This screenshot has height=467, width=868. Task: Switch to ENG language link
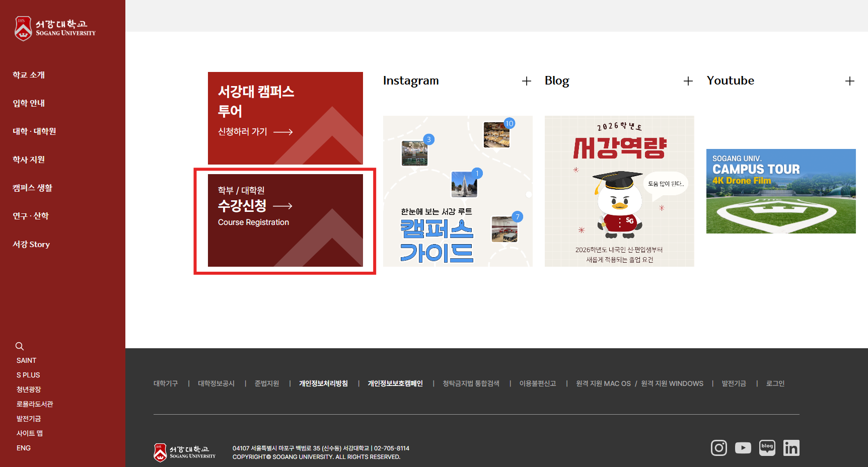24,448
